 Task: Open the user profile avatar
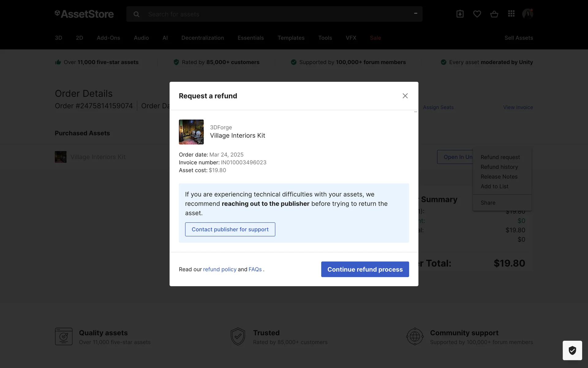coord(527,14)
